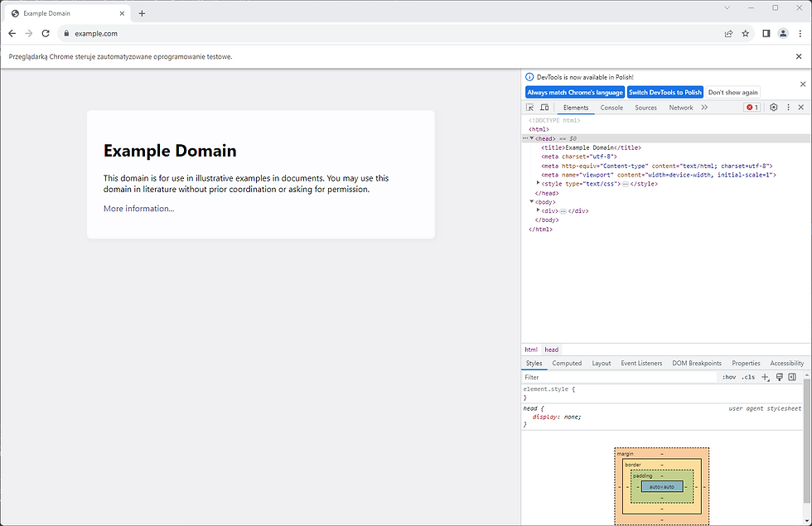Share this page from the address bar
This screenshot has width=812, height=526.
[728, 33]
